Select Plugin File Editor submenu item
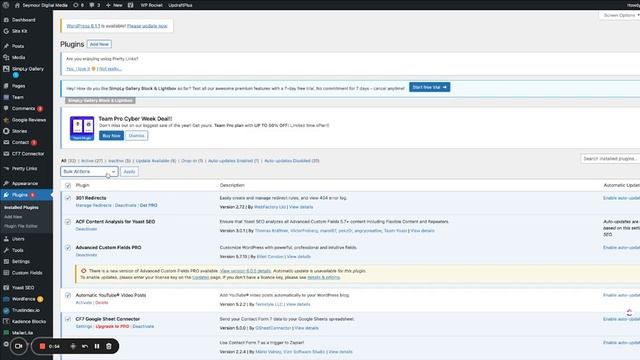 (21, 226)
